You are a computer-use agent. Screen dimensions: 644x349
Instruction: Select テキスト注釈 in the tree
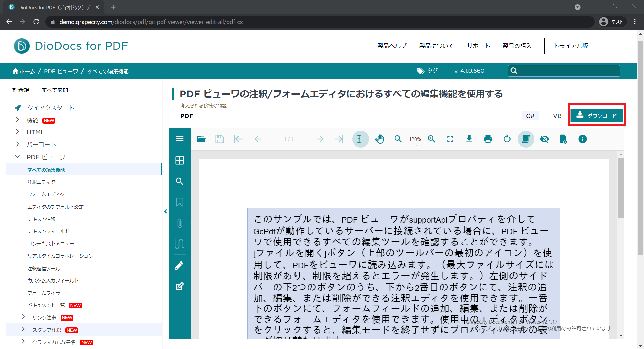tap(41, 219)
